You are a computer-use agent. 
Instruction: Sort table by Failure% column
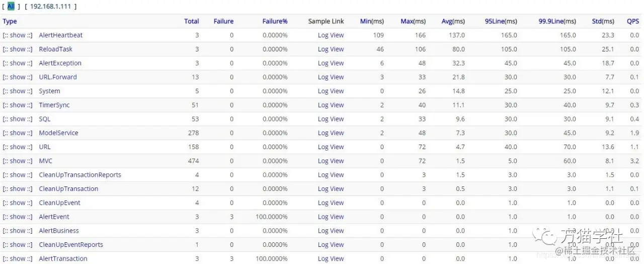(x=275, y=21)
